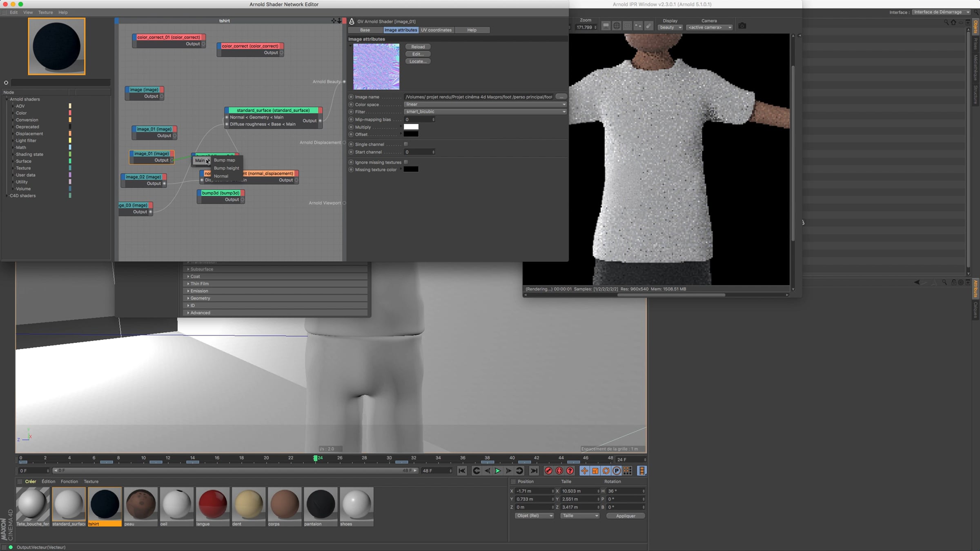Switch to the UV coordinates tab
The width and height of the screenshot is (980, 551).
[436, 30]
